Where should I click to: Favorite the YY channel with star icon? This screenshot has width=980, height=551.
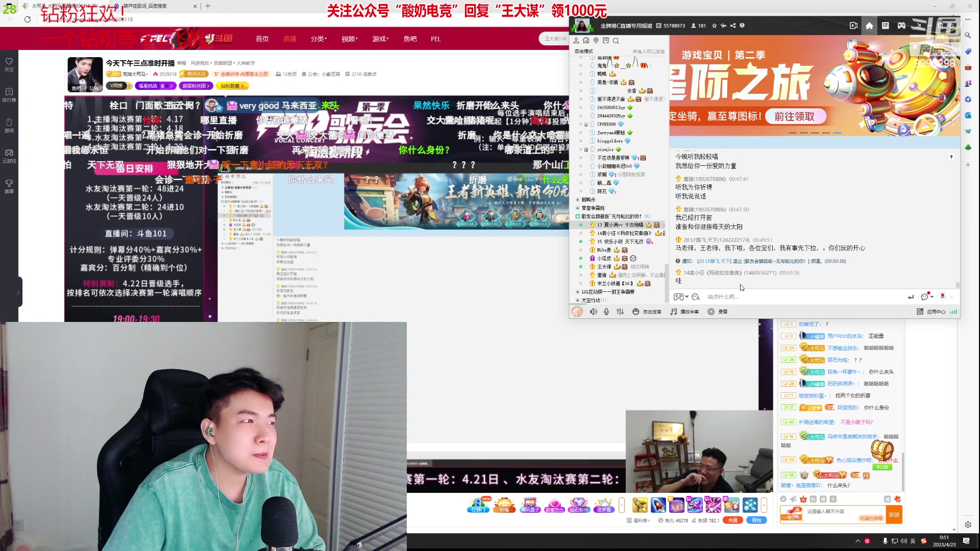pos(715,26)
